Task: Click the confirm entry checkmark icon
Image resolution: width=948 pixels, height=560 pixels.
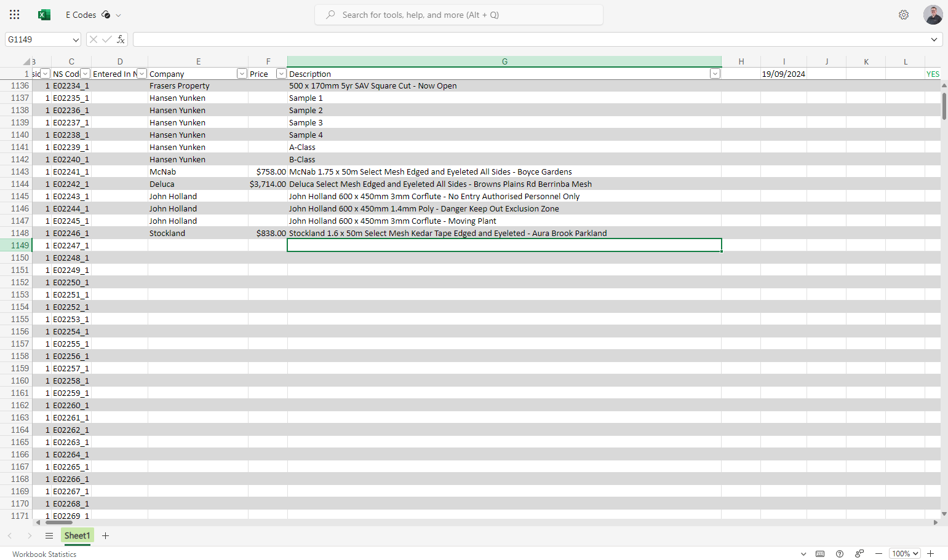Action: tap(107, 39)
